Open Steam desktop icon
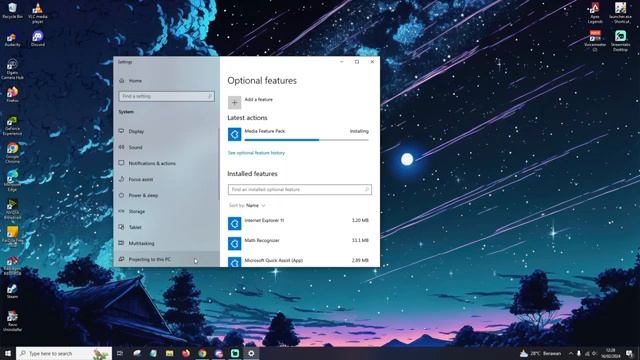The width and height of the screenshot is (640, 360). 12,291
